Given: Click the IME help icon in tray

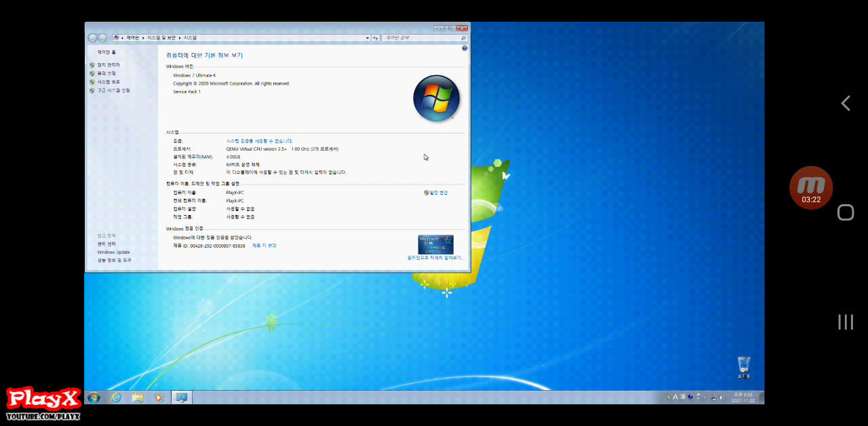Looking at the screenshot, I should (x=690, y=397).
